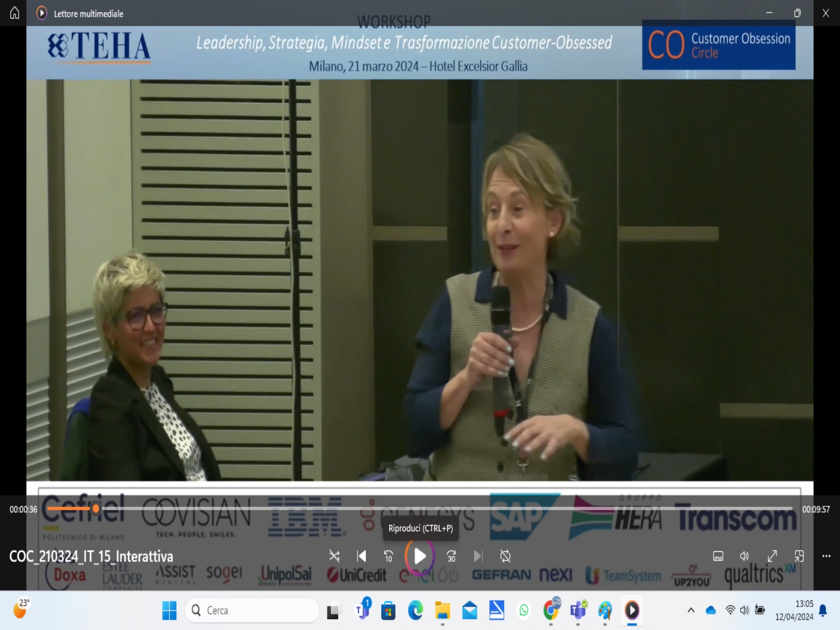This screenshot has width=840, height=630.
Task: Open the player volume control
Action: [744, 556]
